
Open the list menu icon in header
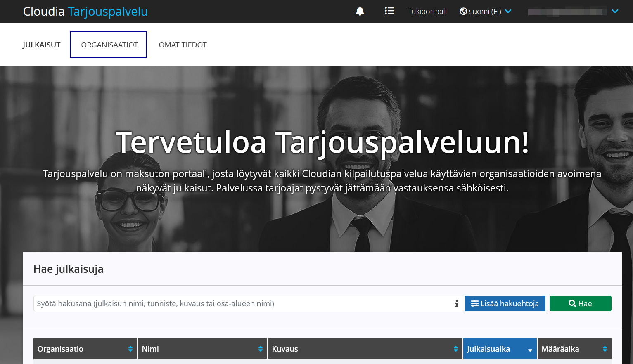point(389,11)
